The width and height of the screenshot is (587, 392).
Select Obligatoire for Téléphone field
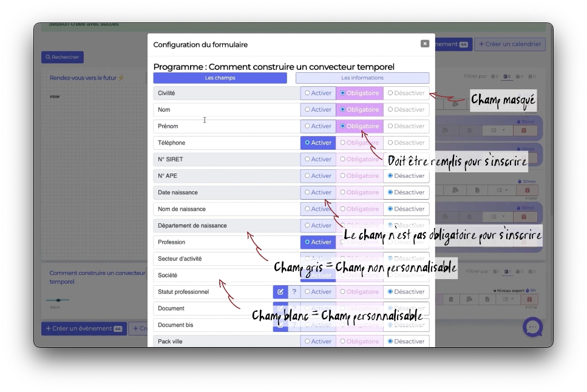[x=359, y=143]
